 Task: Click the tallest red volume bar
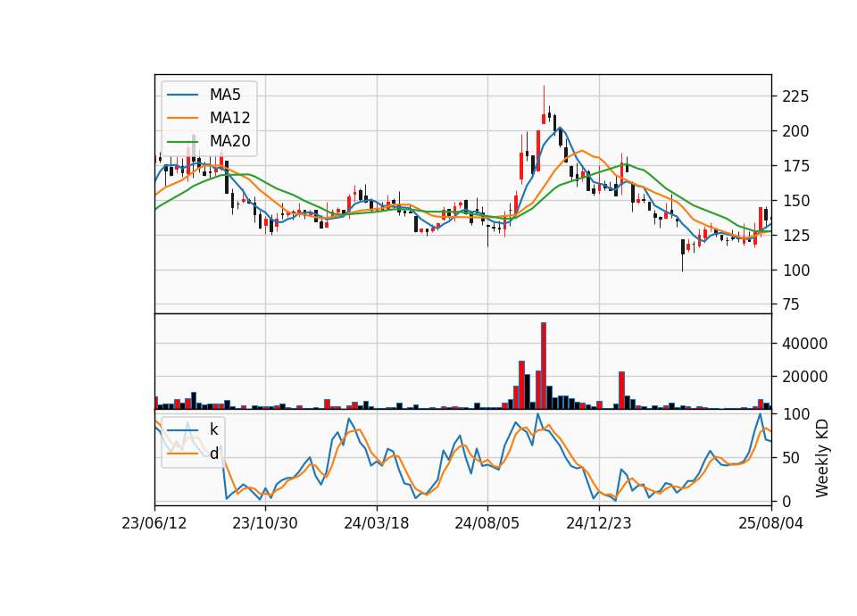click(x=544, y=366)
